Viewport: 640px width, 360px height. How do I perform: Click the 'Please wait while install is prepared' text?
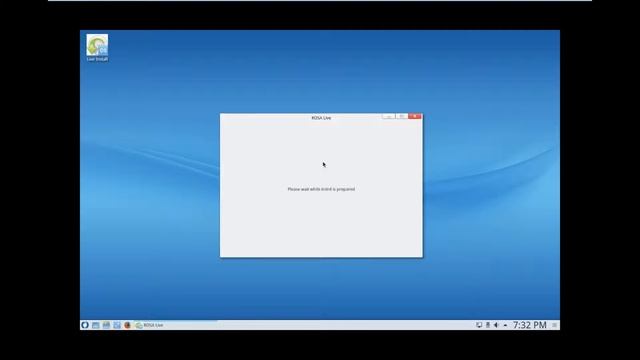321,189
